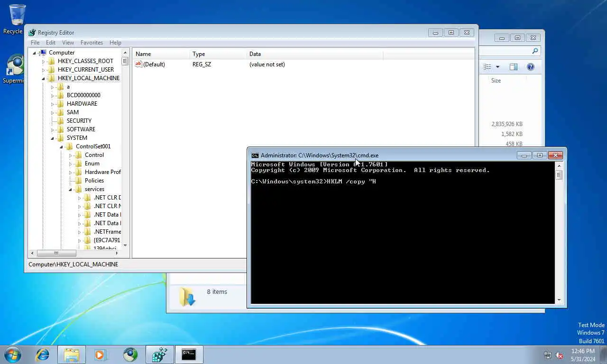Image resolution: width=607 pixels, height=364 pixels.
Task: Open the File menu in Registry Editor
Action: (x=35, y=43)
